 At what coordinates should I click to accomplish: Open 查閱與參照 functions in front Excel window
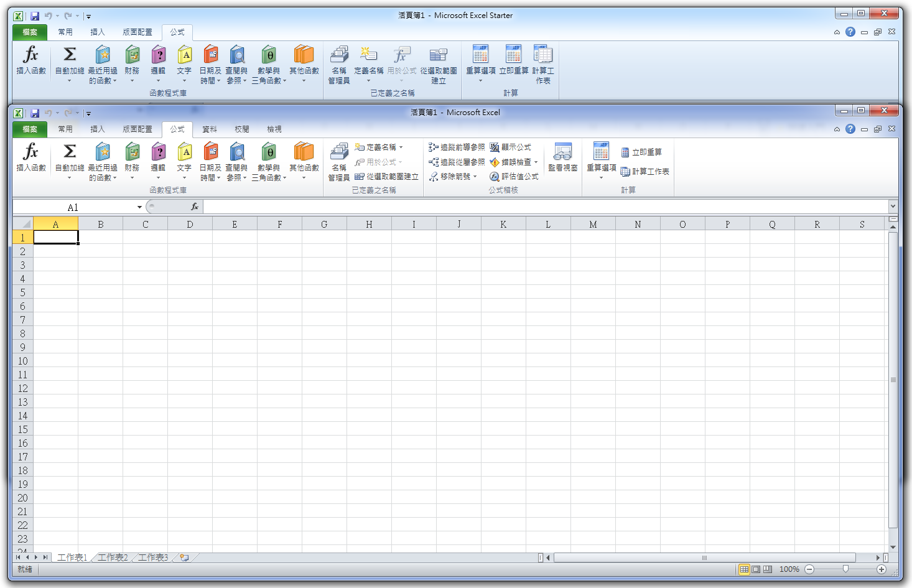pos(236,161)
